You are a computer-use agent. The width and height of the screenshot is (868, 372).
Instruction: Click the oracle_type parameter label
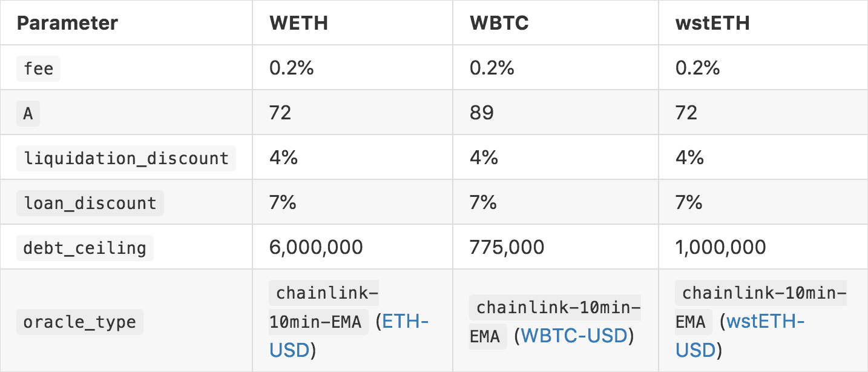[79, 322]
